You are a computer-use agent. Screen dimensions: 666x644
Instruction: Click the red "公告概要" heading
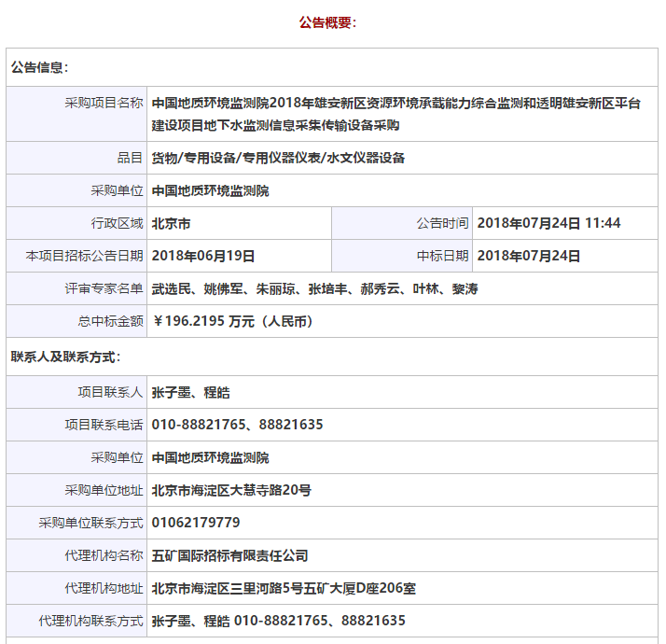click(x=327, y=22)
